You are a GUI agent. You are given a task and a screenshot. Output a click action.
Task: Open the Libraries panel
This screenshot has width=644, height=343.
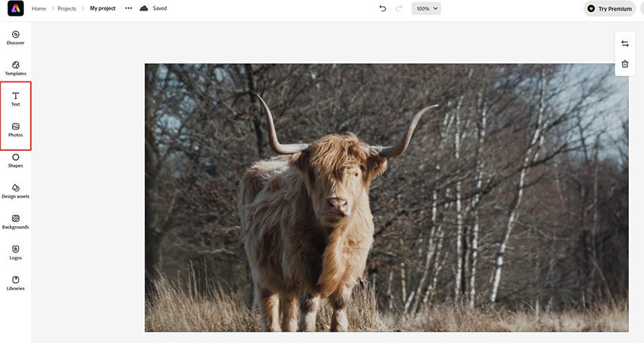pos(15,283)
